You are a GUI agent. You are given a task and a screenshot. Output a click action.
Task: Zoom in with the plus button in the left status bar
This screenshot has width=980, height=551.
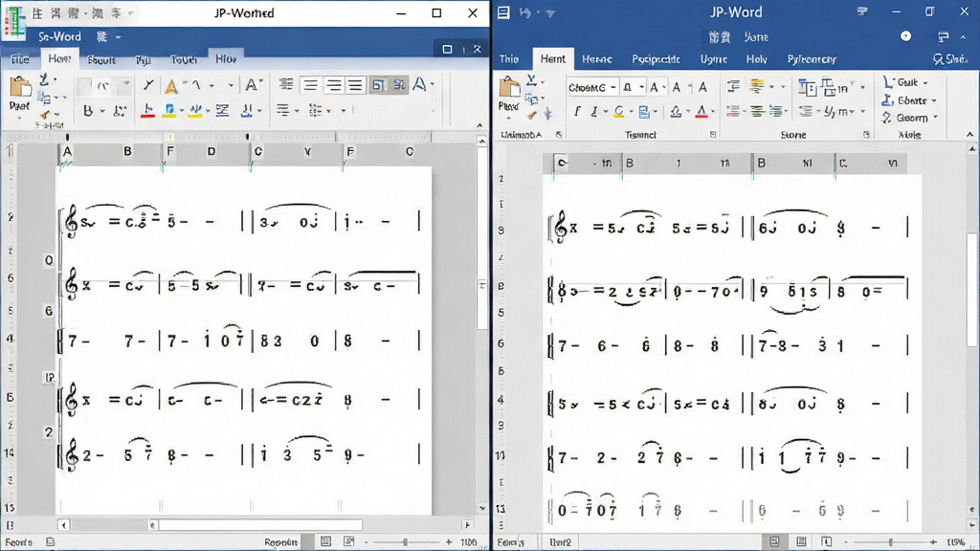449,541
